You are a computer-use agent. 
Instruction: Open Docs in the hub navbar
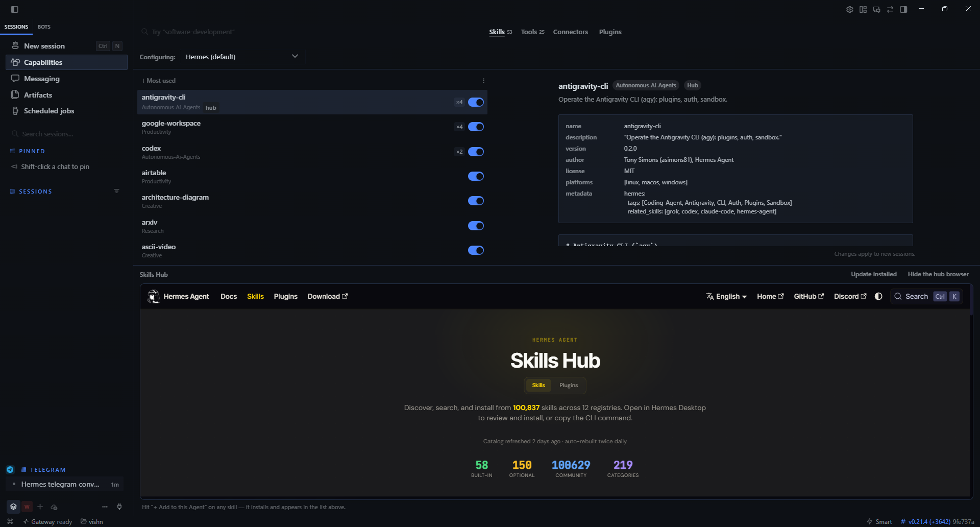[229, 296]
